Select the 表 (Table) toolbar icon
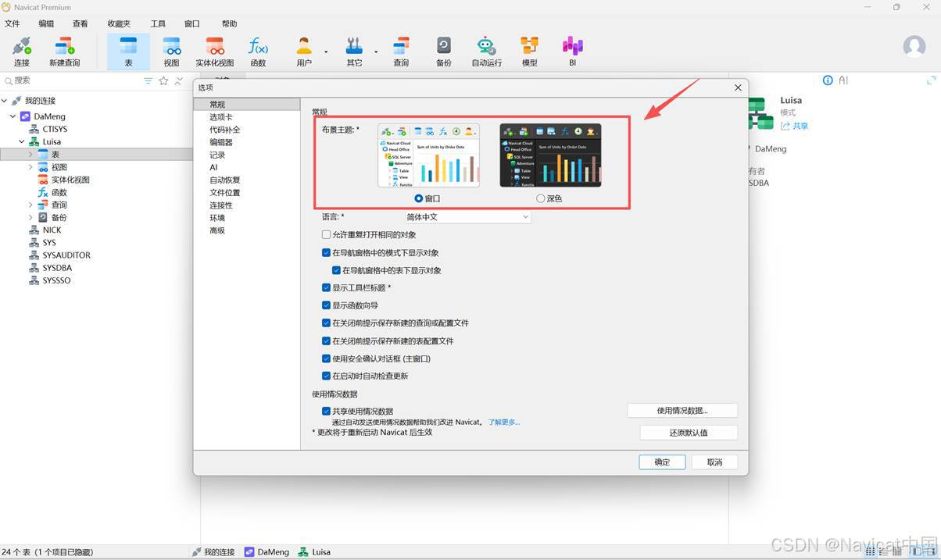Screen dimensions: 941x560 [x=128, y=52]
